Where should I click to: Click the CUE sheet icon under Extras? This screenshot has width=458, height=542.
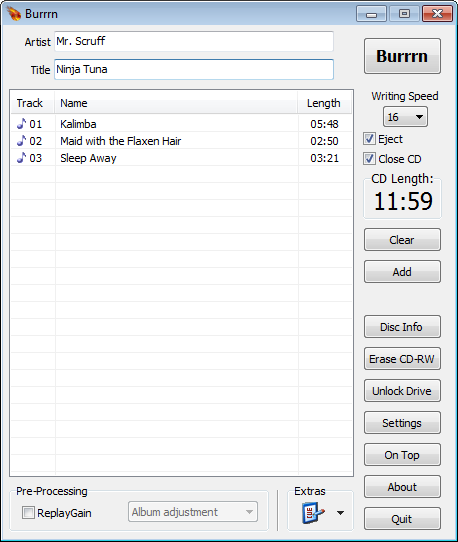point(313,513)
